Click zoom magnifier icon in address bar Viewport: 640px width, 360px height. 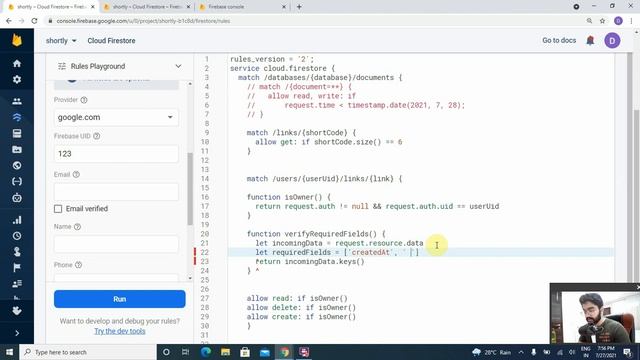click(x=589, y=21)
